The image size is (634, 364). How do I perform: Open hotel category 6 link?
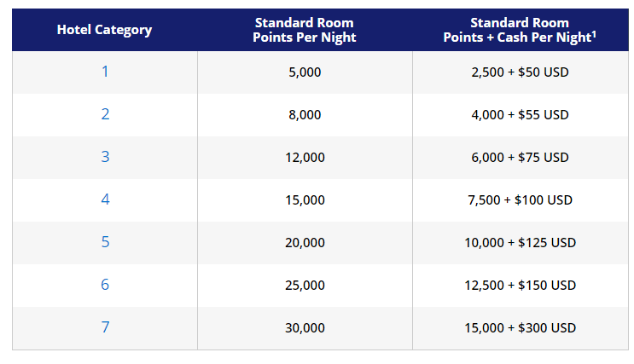click(x=105, y=285)
